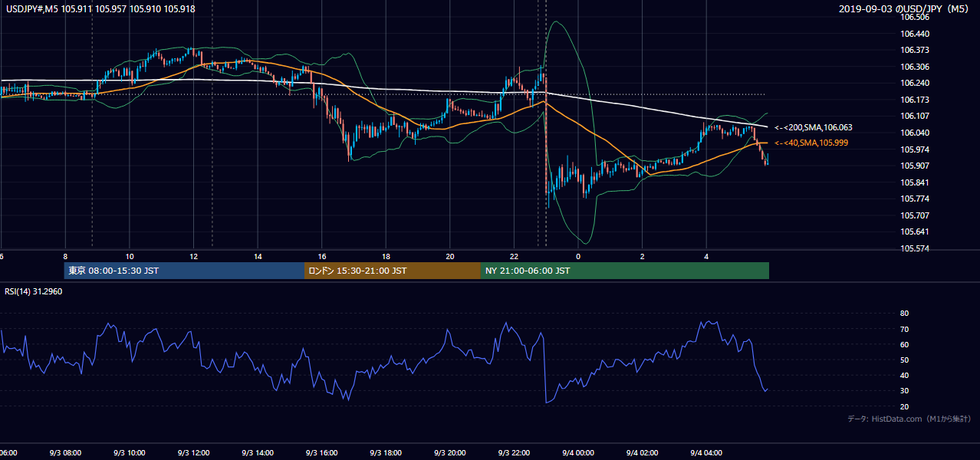Click hour label 8 under price chart
980x460 pixels.
tap(65, 256)
